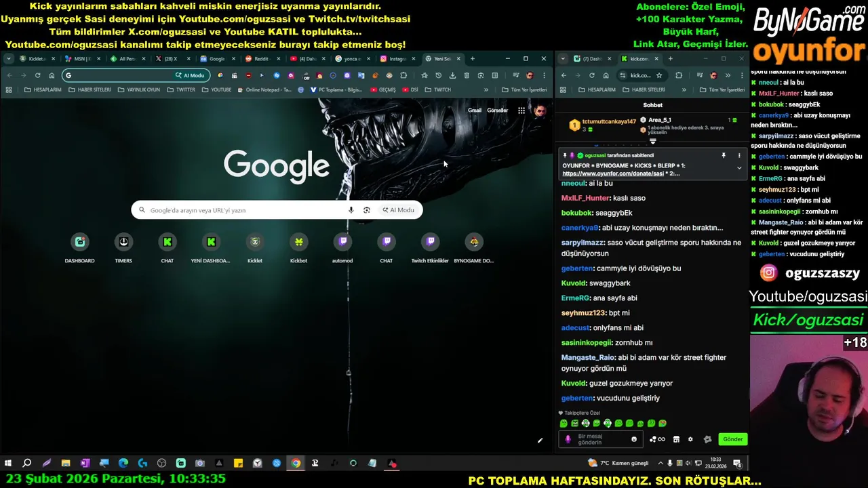The height and width of the screenshot is (488, 868).
Task: Open the kicks infinity points icon
Action: click(x=657, y=439)
